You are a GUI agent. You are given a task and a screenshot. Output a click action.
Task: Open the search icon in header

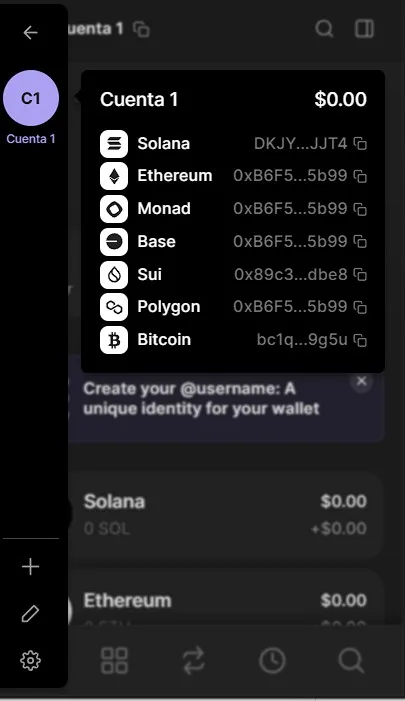pyautogui.click(x=324, y=29)
